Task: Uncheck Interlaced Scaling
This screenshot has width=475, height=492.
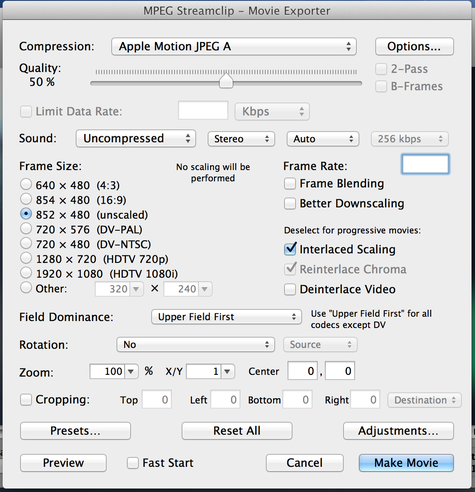Action: pos(290,249)
